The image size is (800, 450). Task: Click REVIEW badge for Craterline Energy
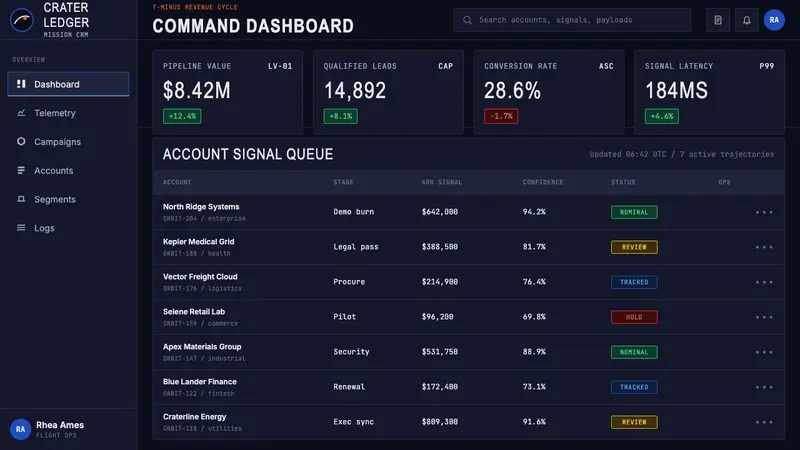pos(634,422)
